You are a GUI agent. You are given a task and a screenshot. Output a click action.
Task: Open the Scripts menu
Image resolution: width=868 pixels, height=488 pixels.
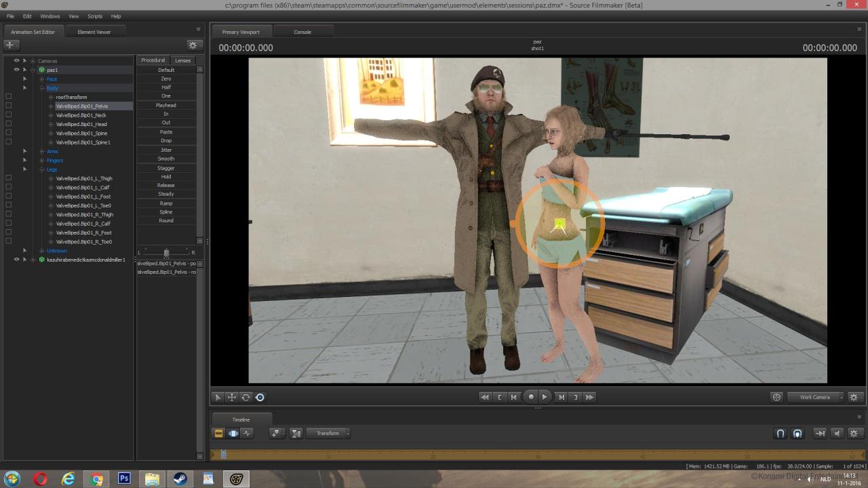95,16
